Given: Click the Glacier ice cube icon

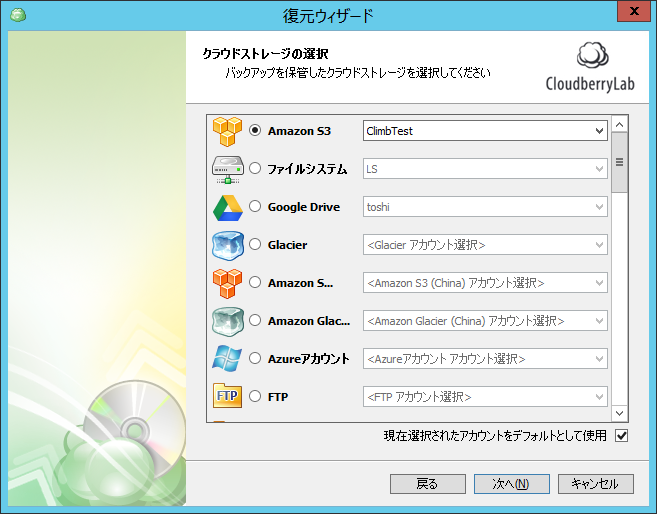Looking at the screenshot, I should pos(228,245).
